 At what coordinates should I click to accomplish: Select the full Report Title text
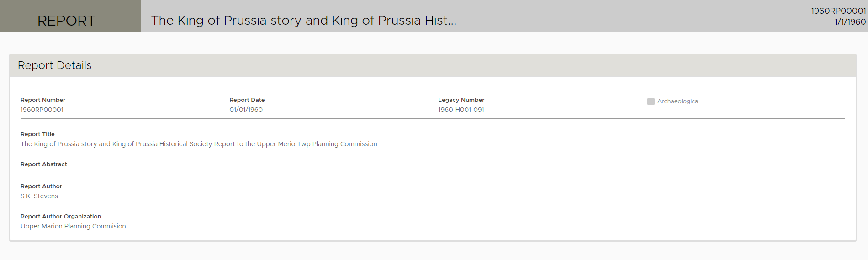point(199,144)
